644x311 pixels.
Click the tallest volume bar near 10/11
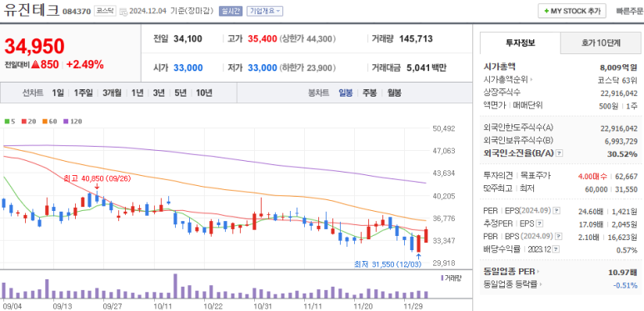pos(176,286)
